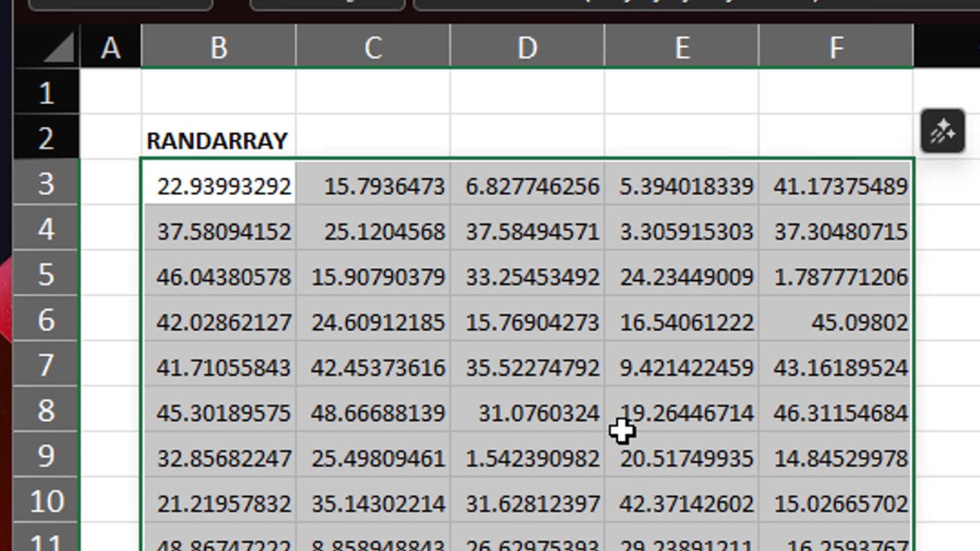Screen dimensions: 980x551
Task: Click cell containing 32.85682247
Action: [x=218, y=455]
